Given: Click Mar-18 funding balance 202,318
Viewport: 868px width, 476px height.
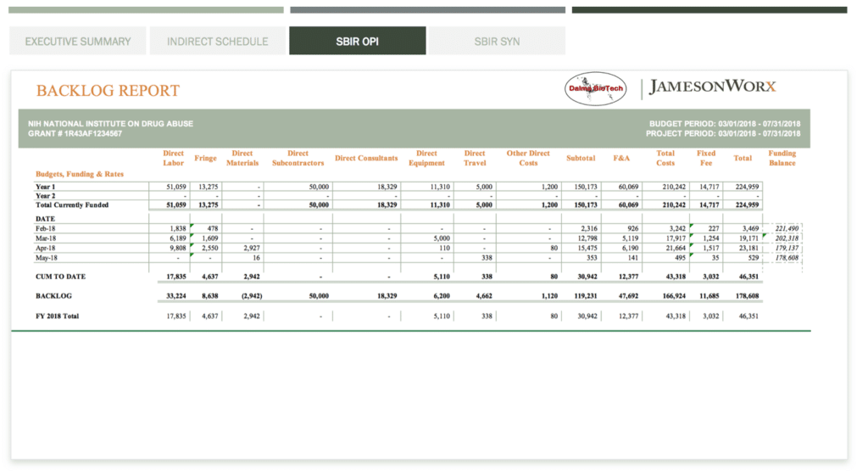Looking at the screenshot, I should pos(787,238).
